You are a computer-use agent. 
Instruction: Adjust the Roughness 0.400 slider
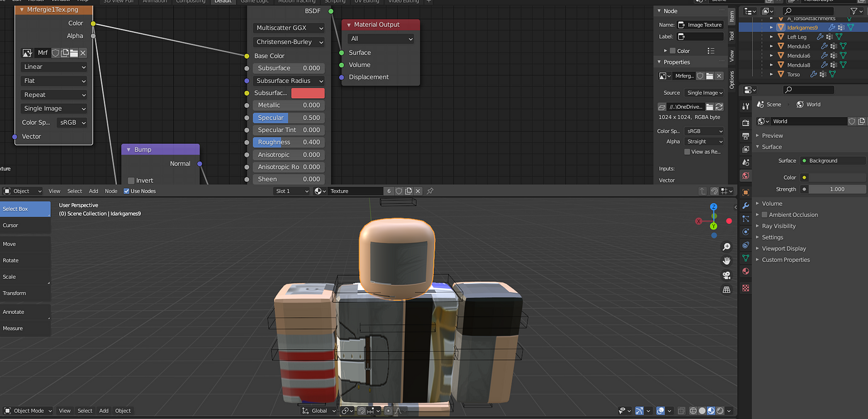click(289, 142)
